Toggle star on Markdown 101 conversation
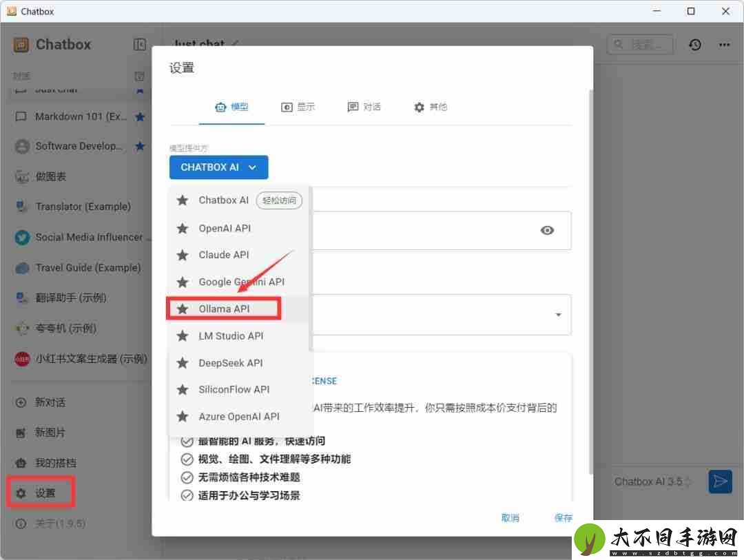Screen dimensions: 744x560 140,116
